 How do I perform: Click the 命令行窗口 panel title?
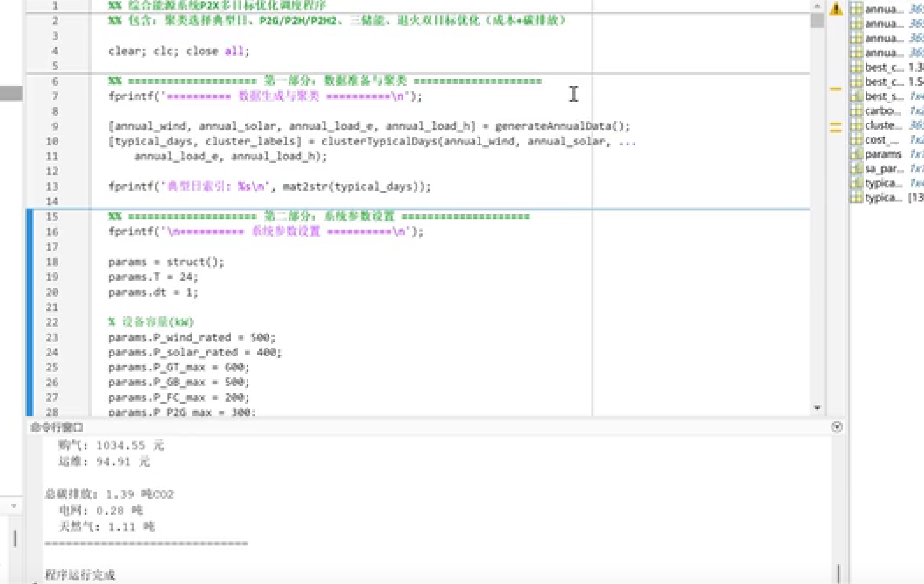pyautogui.click(x=57, y=427)
